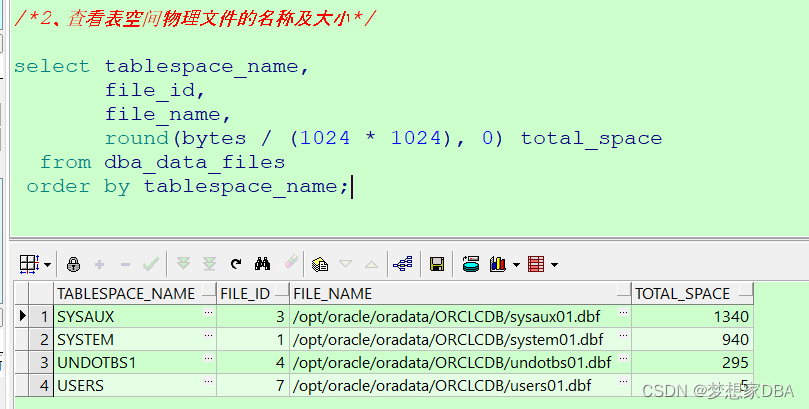Click the TOTAL_SPACE header sort marker
The width and height of the screenshot is (809, 409).
[746, 291]
